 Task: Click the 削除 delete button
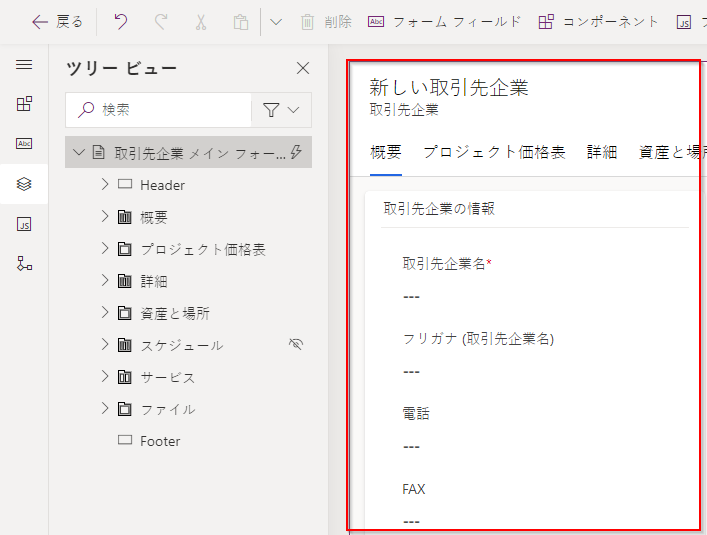[326, 22]
